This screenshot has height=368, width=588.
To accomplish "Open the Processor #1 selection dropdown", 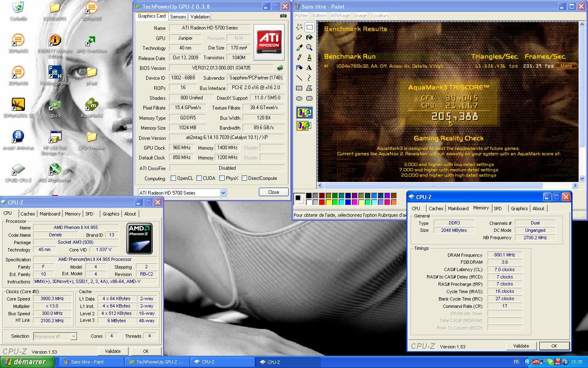I will [x=73, y=337].
